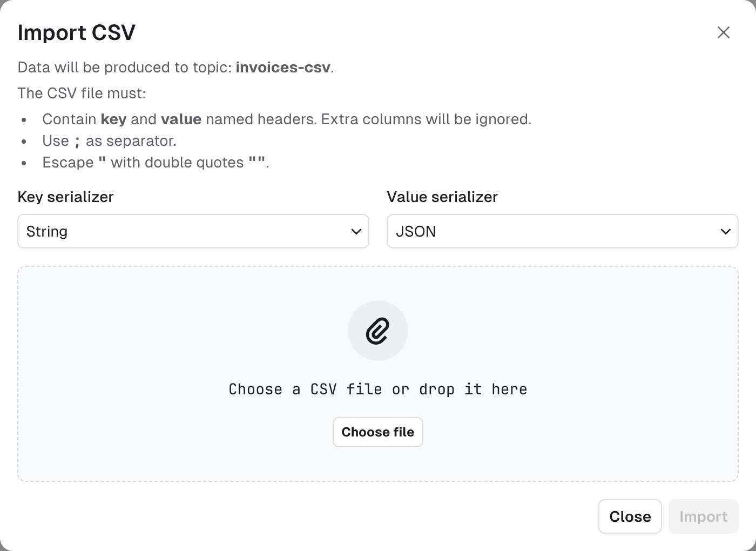Image resolution: width=756 pixels, height=551 pixels.
Task: Click the bold 'value' word in instructions
Action: coord(181,119)
